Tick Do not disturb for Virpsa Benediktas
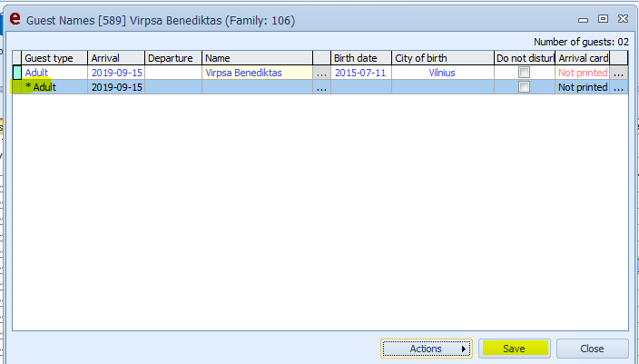The height and width of the screenshot is (364, 639). [524, 73]
